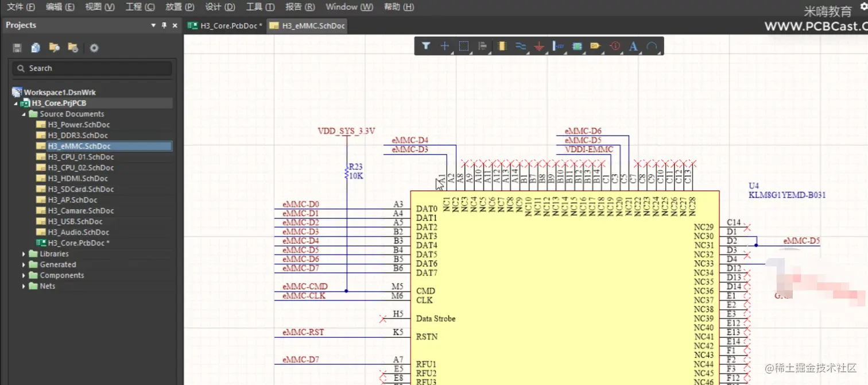Screen dimensions: 868x385
Task: Open the 文件 (F) menu
Action: click(20, 7)
